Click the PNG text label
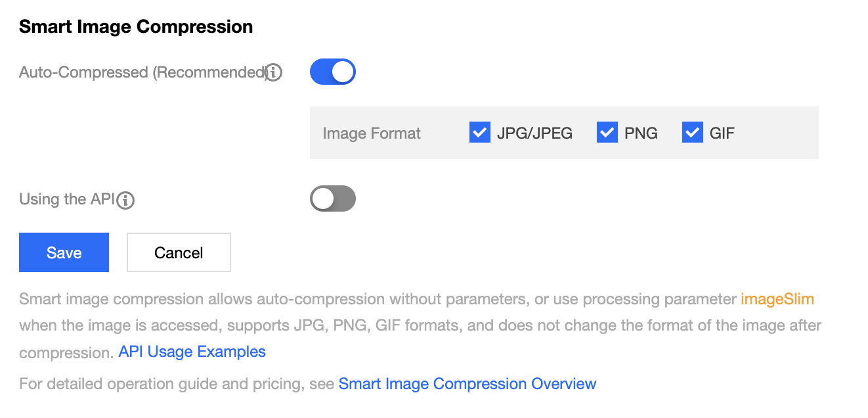The height and width of the screenshot is (418, 868). (x=641, y=133)
